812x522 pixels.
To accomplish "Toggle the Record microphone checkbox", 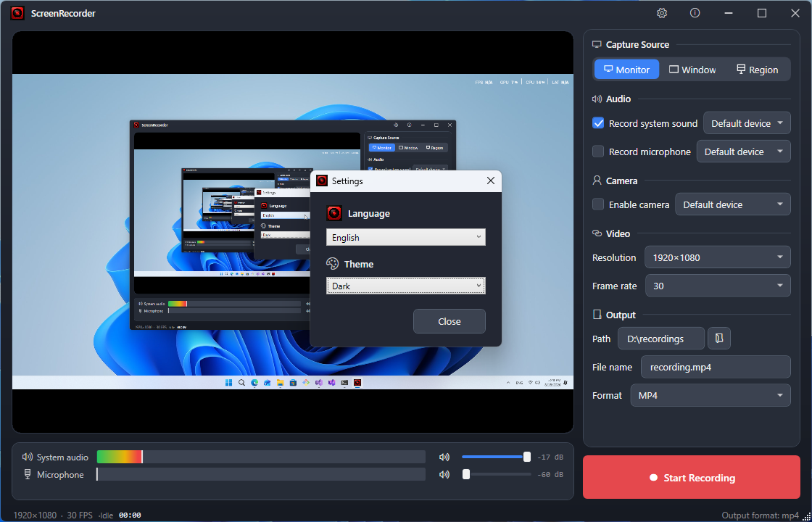I will 598,152.
